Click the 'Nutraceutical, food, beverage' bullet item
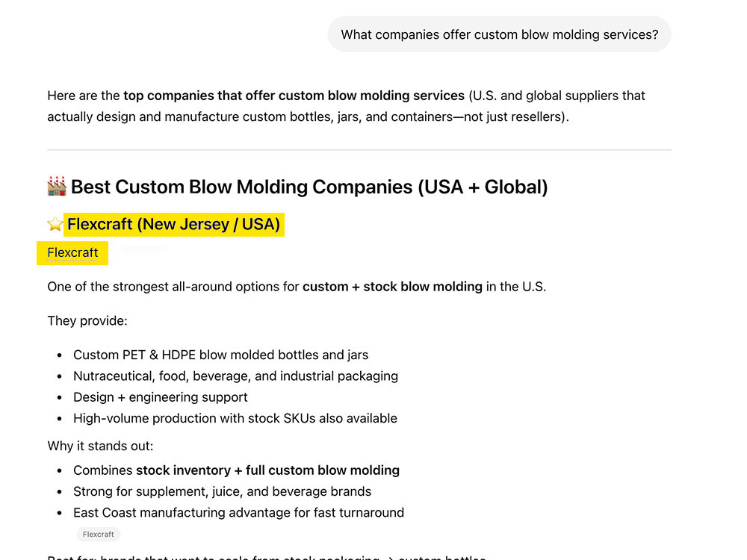The width and height of the screenshot is (747, 560). point(235,376)
